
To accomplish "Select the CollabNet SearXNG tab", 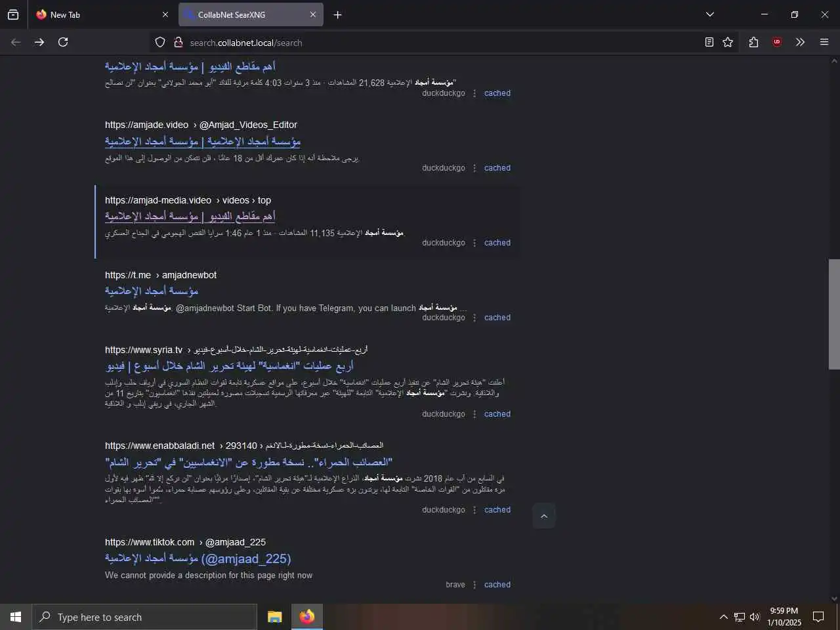I will (251, 14).
